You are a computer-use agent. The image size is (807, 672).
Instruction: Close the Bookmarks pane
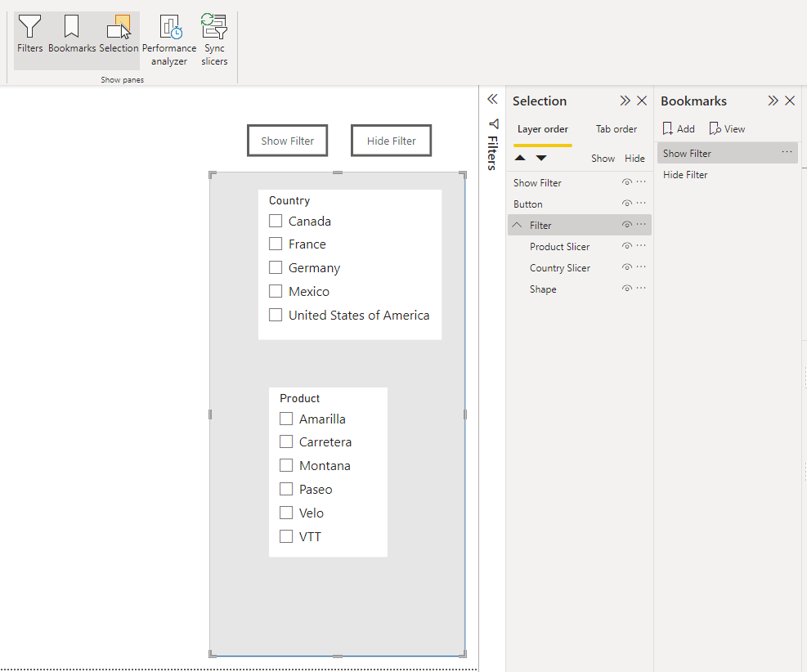pos(790,101)
